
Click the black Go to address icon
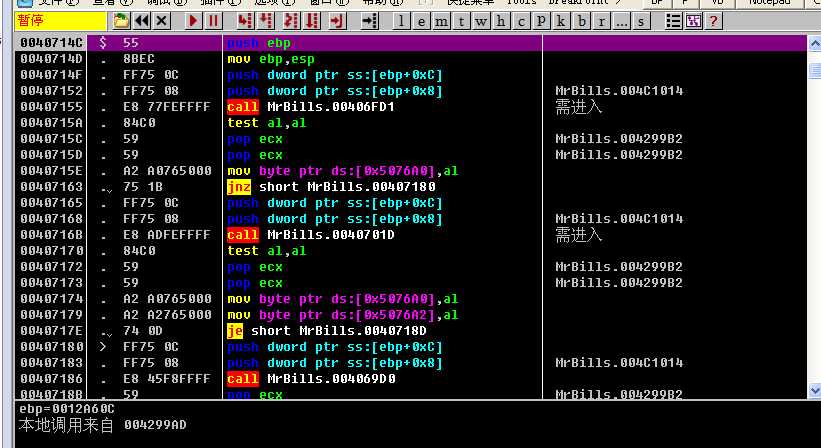(x=370, y=21)
